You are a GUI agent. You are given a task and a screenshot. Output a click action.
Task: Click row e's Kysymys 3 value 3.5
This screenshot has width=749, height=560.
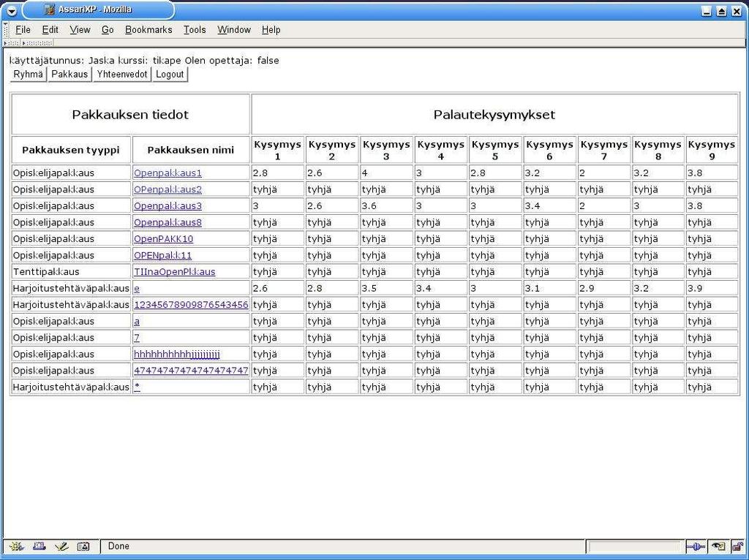(369, 288)
